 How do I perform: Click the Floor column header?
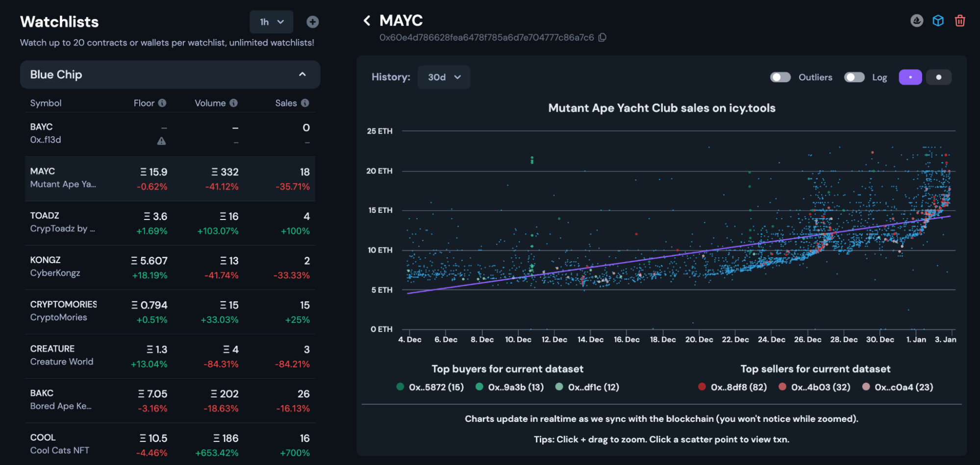tap(144, 103)
